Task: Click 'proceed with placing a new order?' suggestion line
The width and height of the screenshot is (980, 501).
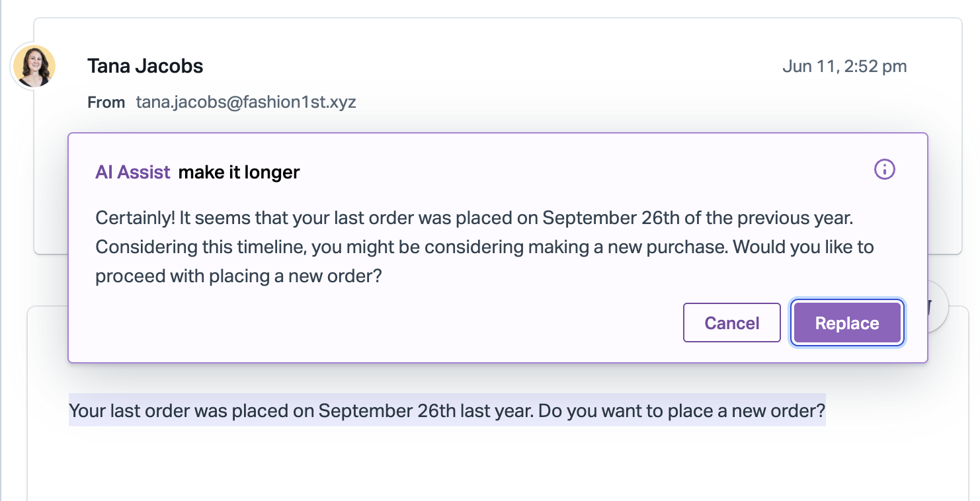Action: [x=239, y=276]
